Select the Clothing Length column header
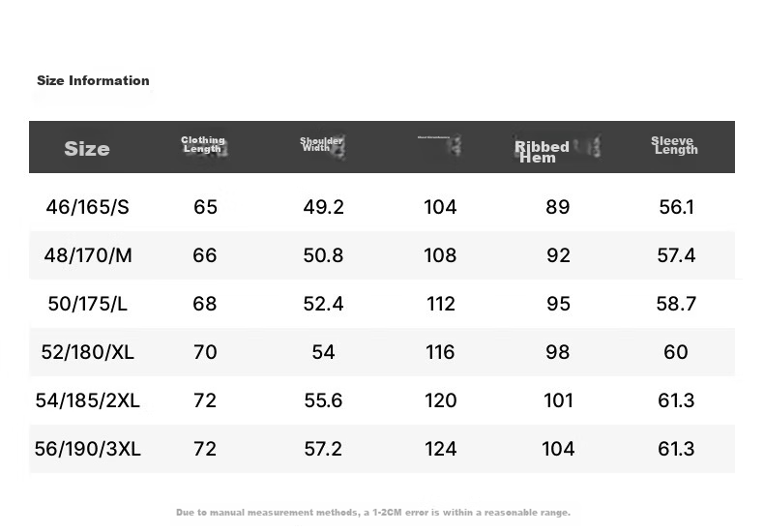764x532 pixels. pos(203,145)
